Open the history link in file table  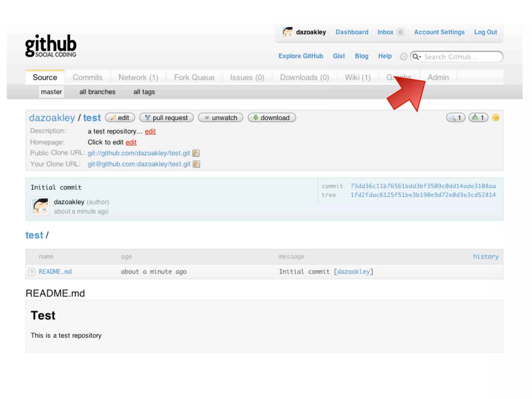click(486, 257)
